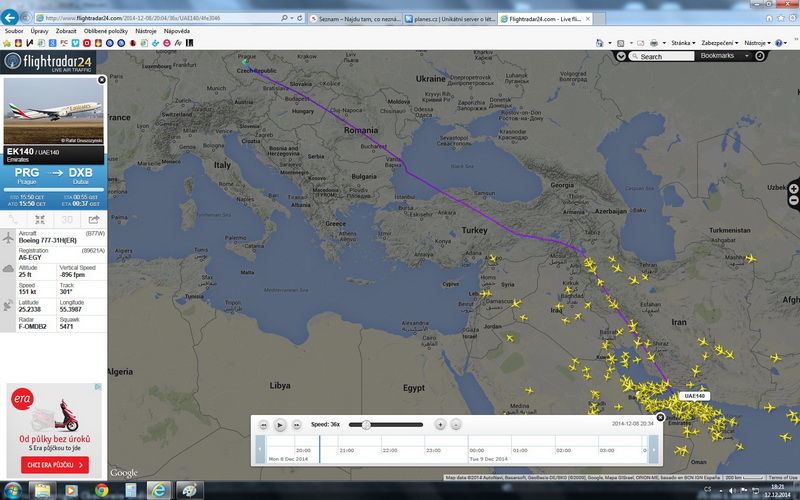
Task: Click the radar dish icon beside Latitude
Action: point(8,305)
